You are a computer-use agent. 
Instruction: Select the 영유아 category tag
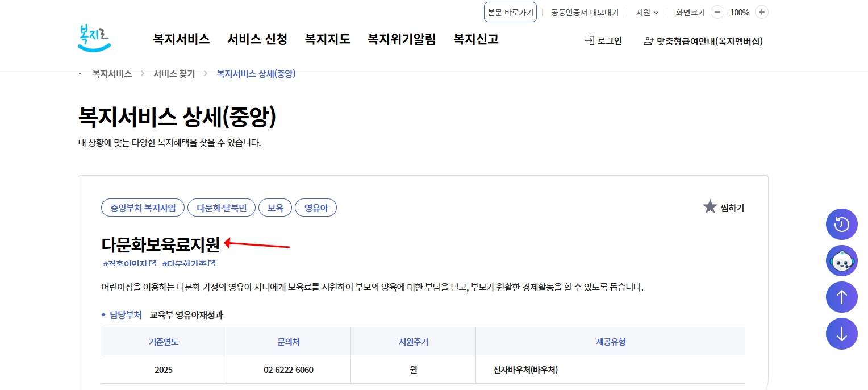pyautogui.click(x=316, y=208)
